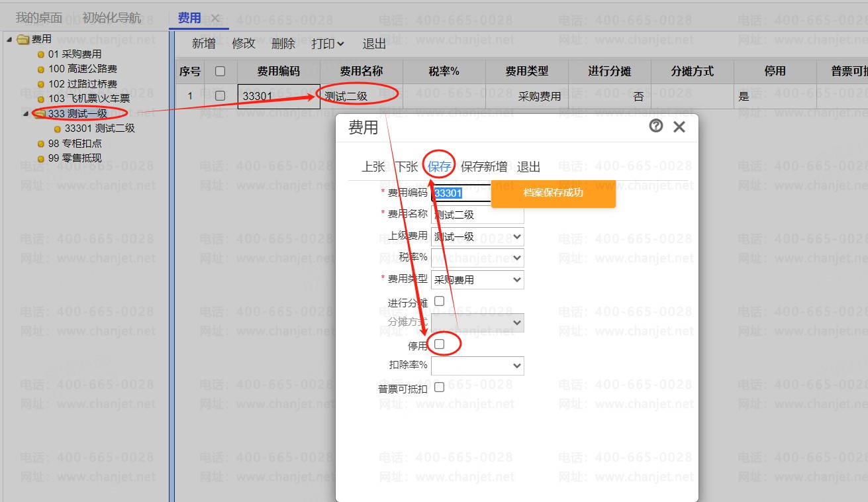Tick the checkbox for row 33301
868x502 pixels.
pos(220,96)
